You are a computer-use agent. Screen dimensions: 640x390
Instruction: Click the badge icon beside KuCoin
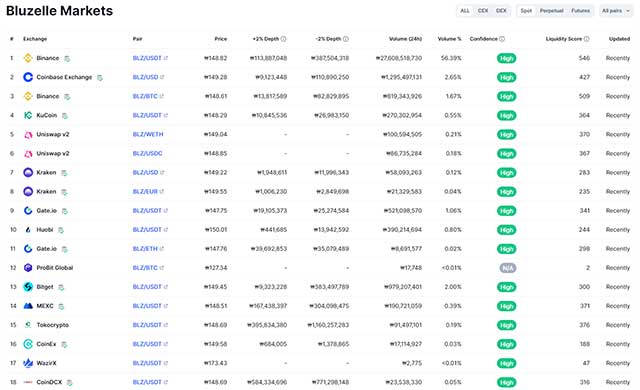(x=64, y=116)
